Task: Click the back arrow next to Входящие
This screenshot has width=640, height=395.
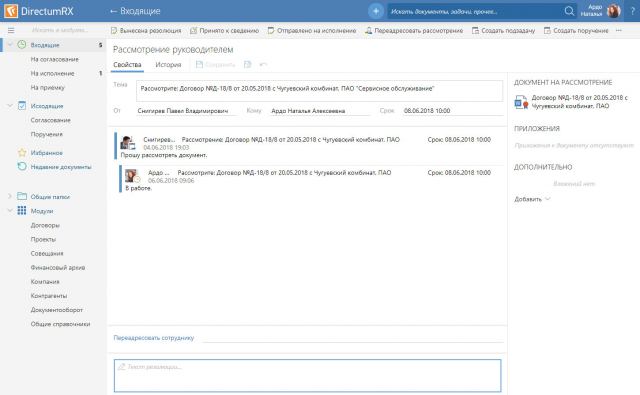Action: click(x=113, y=11)
